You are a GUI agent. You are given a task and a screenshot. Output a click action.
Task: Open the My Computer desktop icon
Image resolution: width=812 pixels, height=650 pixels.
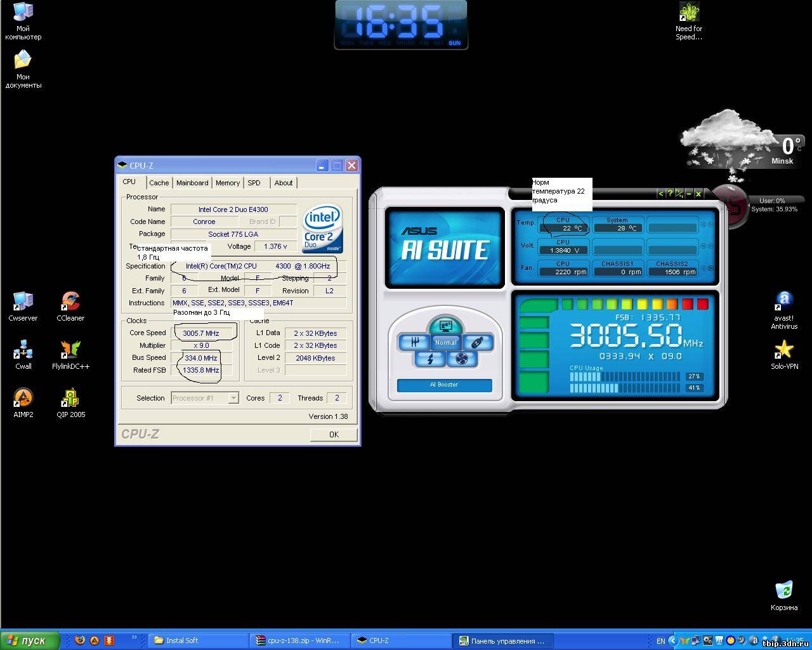pos(23,21)
